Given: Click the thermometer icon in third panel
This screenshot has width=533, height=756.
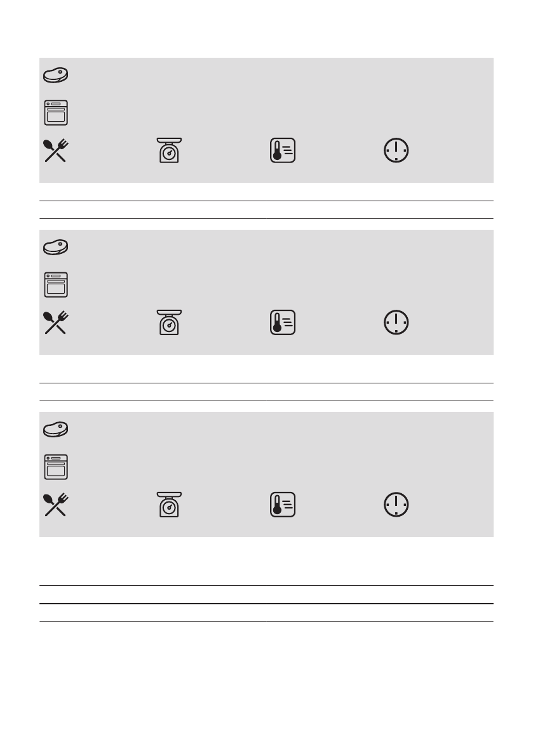Looking at the screenshot, I should pyautogui.click(x=283, y=505).
